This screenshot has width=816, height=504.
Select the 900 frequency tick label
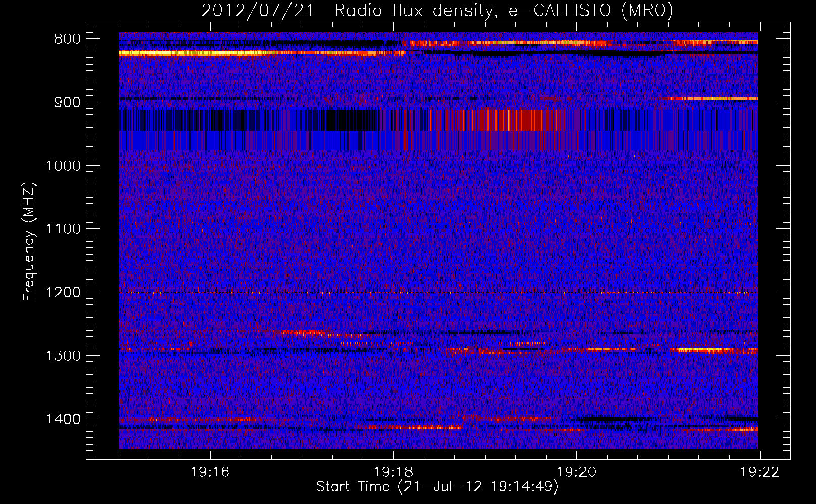(x=68, y=102)
